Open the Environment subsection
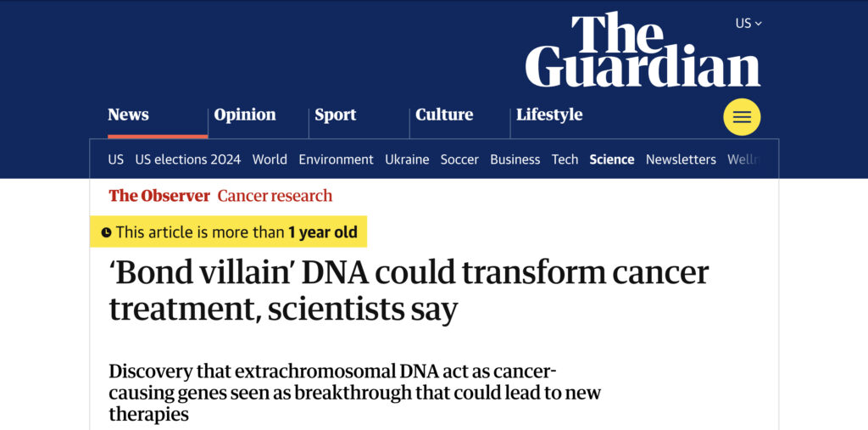 [336, 159]
